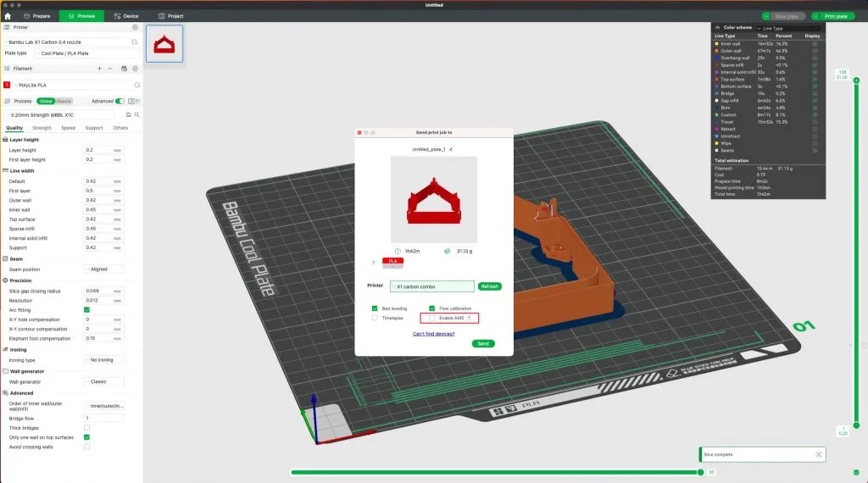Click the search icon beside process preset
The image size is (868, 483).
(x=135, y=114)
